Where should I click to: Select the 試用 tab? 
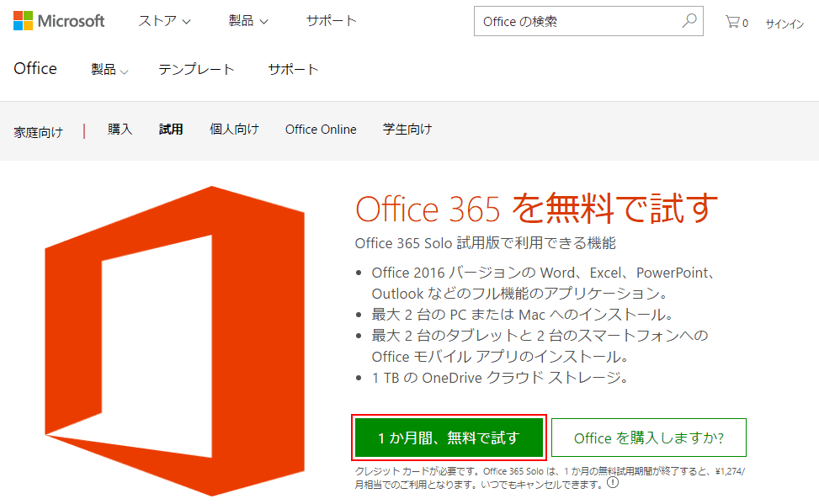coord(171,129)
